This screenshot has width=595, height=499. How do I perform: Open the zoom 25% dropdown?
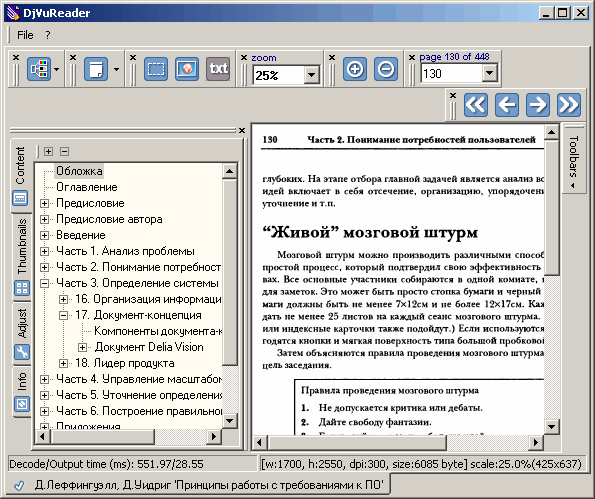pos(312,75)
